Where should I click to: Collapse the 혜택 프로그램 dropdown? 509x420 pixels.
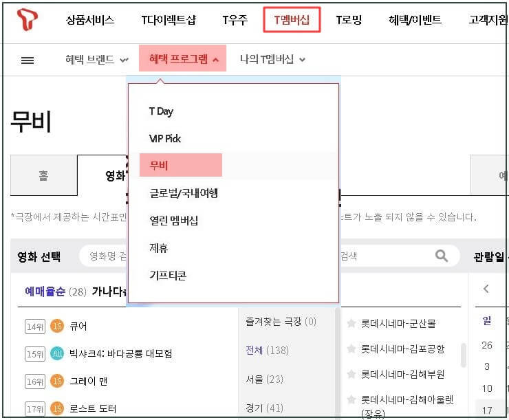click(x=183, y=58)
